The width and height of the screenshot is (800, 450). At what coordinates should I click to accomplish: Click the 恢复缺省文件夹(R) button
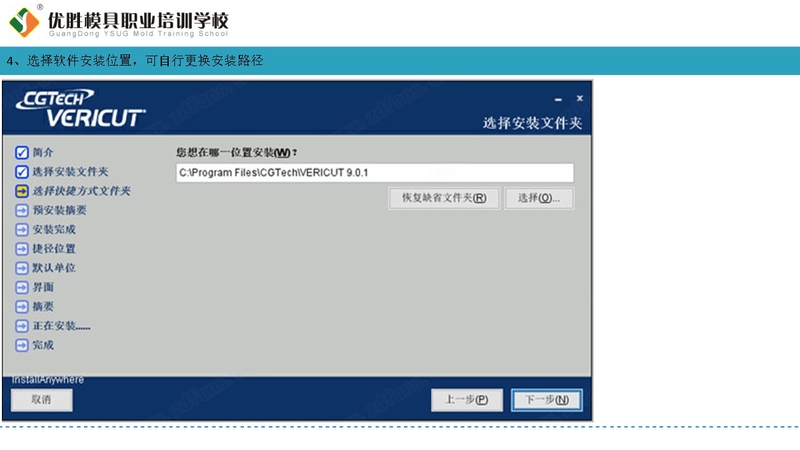pyautogui.click(x=444, y=198)
